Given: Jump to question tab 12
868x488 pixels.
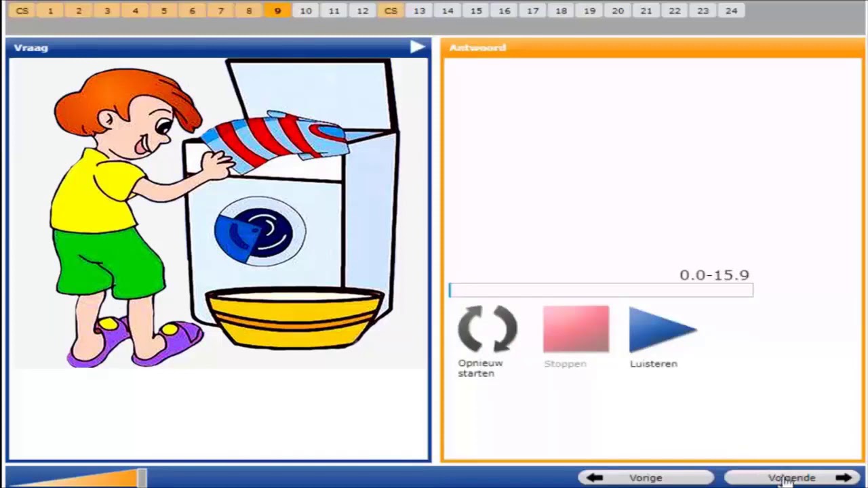Looking at the screenshot, I should click(363, 11).
